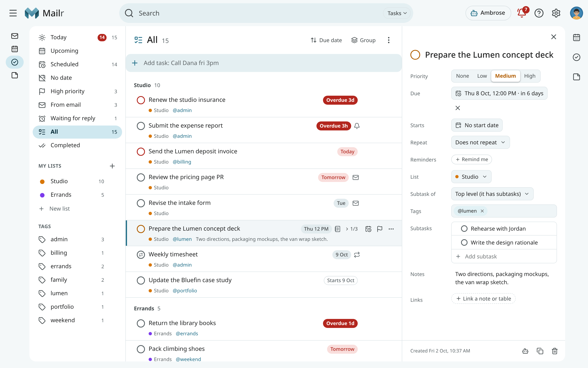Check off Write the design rationale subtask

[464, 242]
